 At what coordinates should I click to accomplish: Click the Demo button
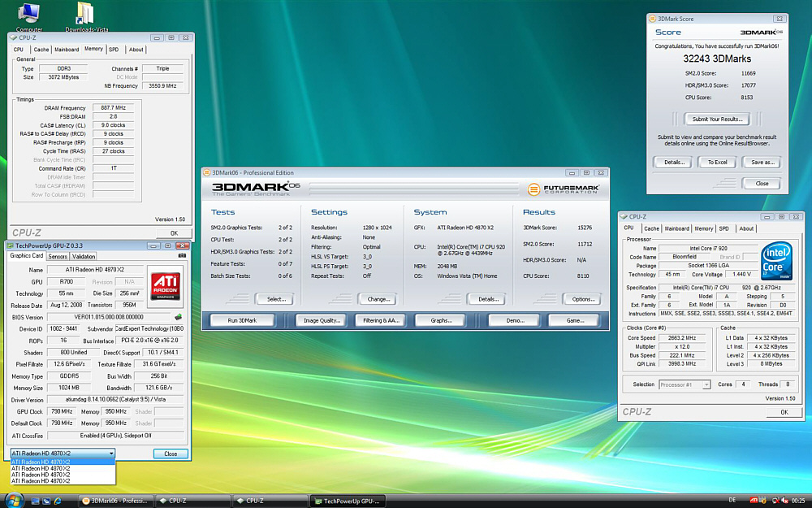point(516,320)
